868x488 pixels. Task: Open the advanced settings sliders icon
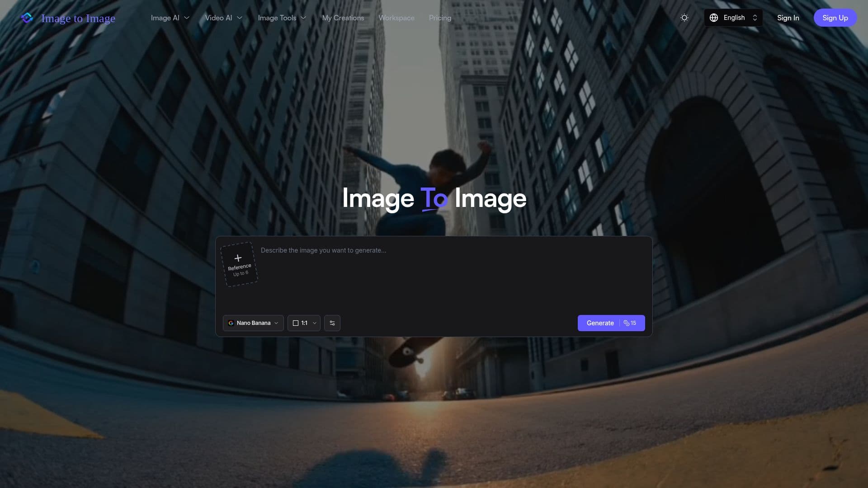pyautogui.click(x=332, y=323)
